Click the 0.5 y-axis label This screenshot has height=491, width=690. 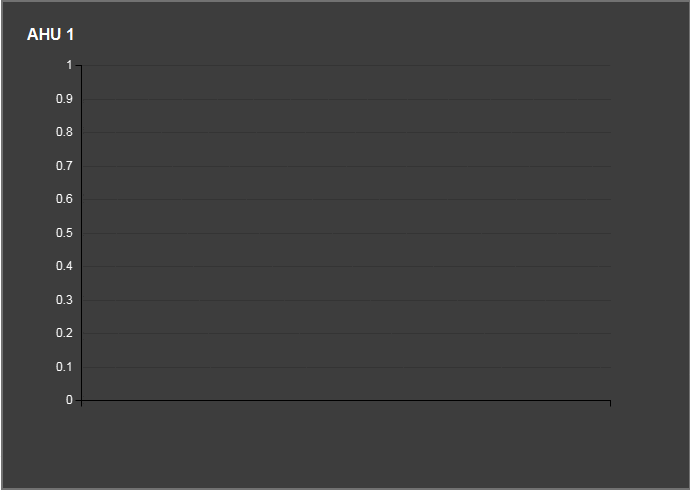point(64,233)
